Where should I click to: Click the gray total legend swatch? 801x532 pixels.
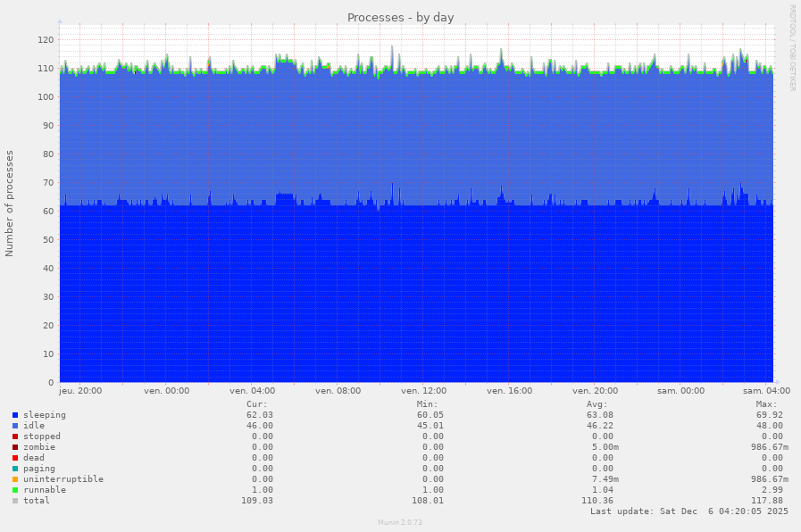tap(15, 501)
